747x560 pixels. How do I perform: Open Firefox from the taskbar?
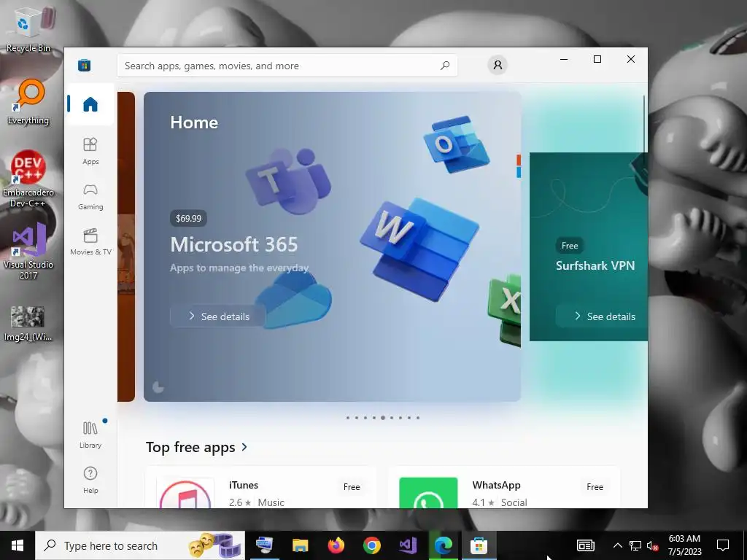pos(336,545)
